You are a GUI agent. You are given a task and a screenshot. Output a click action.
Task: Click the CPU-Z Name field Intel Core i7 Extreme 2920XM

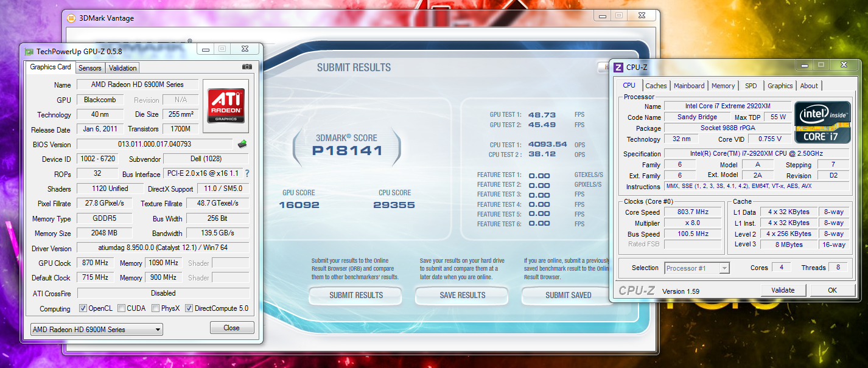[x=728, y=106]
